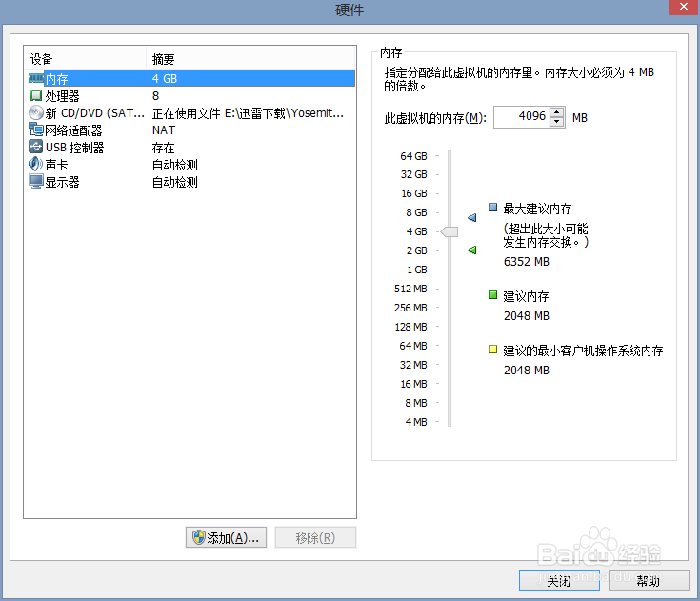This screenshot has width=700, height=601.
Task: Click the blue max recommended memory arrow
Action: click(471, 217)
